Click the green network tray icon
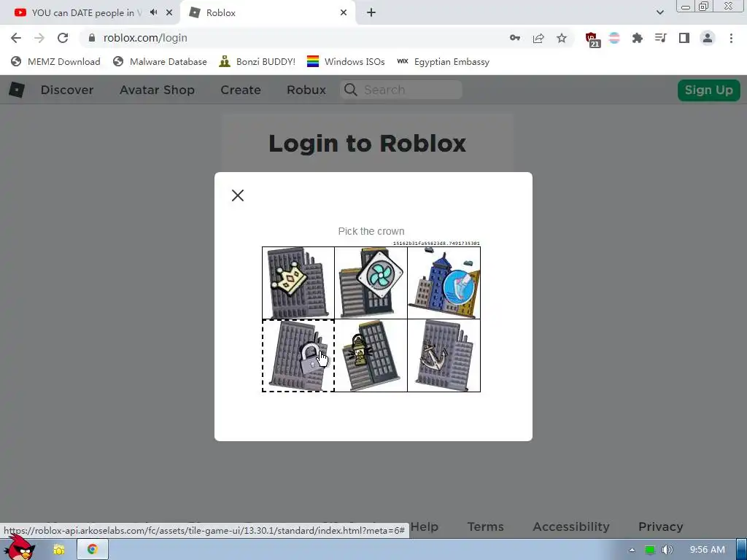Screen dimensions: 747x560 coord(649,550)
